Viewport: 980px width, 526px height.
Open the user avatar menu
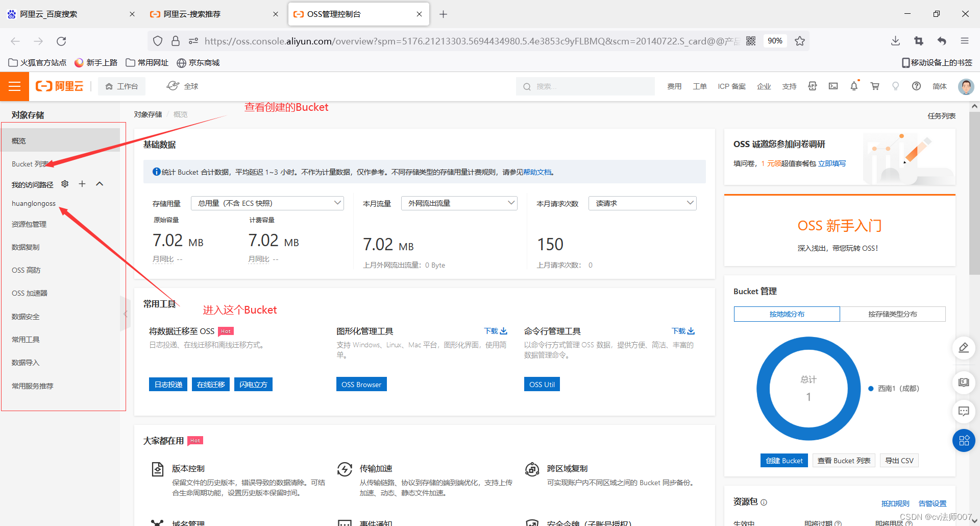(966, 86)
